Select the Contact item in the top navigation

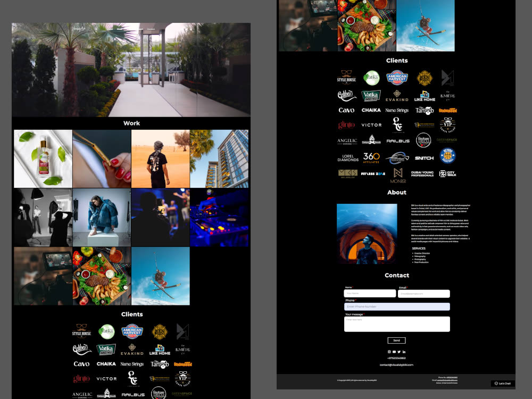[x=151, y=29]
